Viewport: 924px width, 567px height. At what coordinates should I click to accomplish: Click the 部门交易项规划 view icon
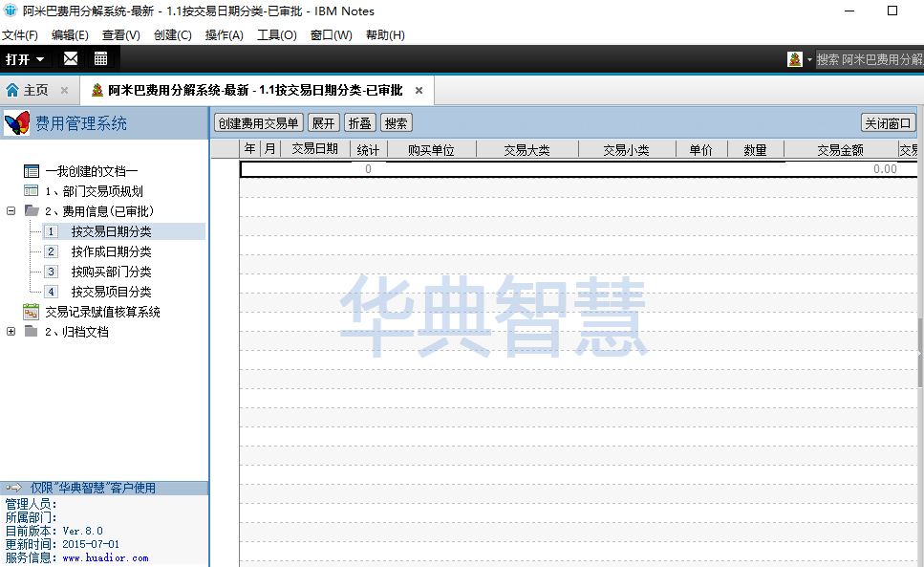31,190
